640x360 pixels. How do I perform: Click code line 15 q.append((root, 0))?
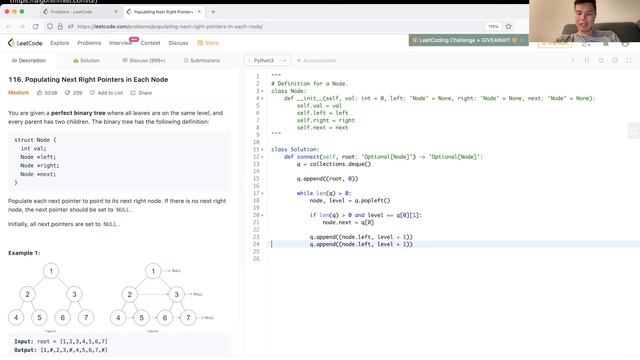click(327, 178)
